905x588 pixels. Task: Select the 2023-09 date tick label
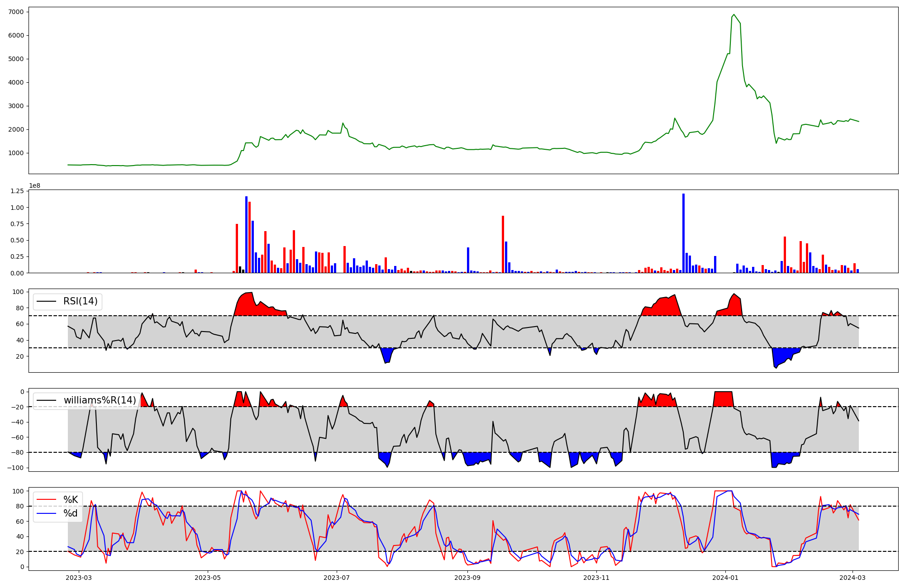coord(467,578)
